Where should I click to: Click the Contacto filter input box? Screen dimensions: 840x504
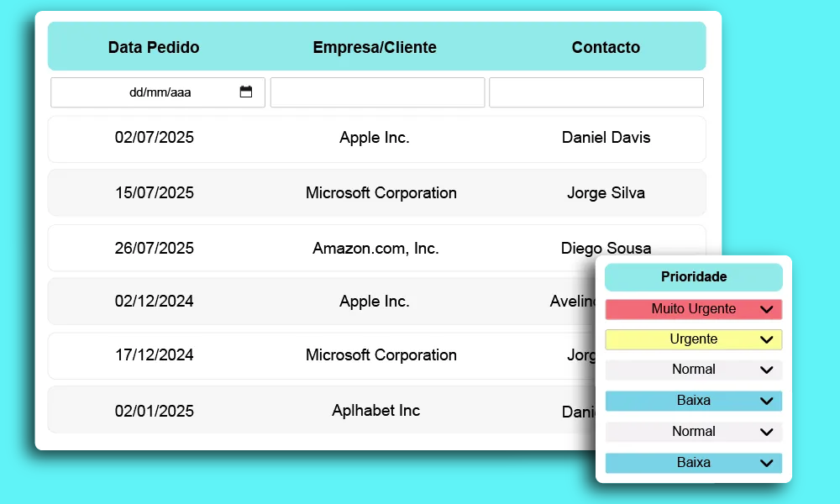(x=596, y=92)
